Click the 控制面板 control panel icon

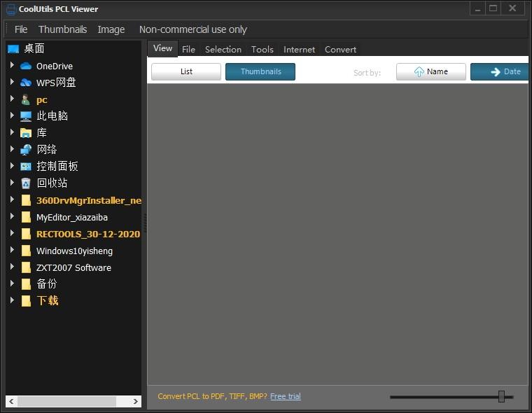point(26,167)
